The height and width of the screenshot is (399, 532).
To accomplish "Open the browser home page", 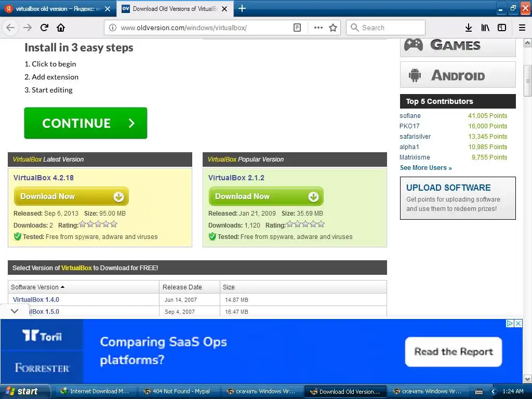I will point(61,28).
